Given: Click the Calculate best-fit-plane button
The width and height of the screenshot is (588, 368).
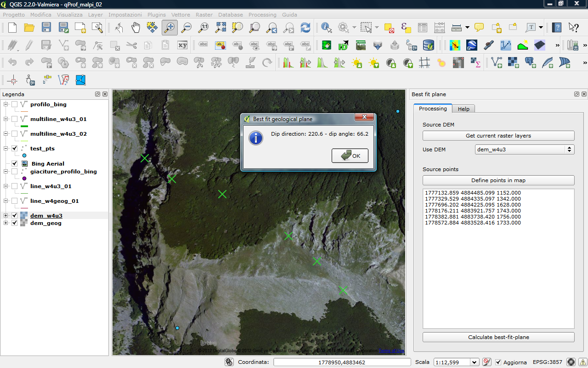Looking at the screenshot, I should (498, 337).
